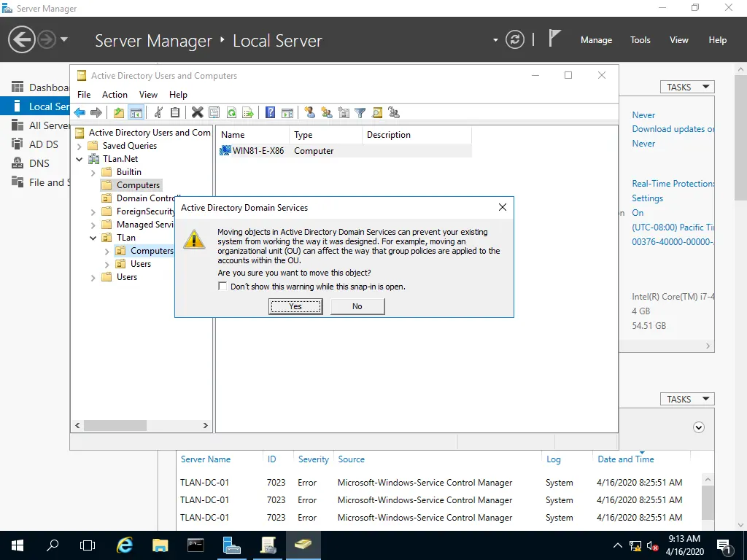Click the Forward arrow in ADUC toolbar
The width and height of the screenshot is (747, 560).
click(x=96, y=113)
